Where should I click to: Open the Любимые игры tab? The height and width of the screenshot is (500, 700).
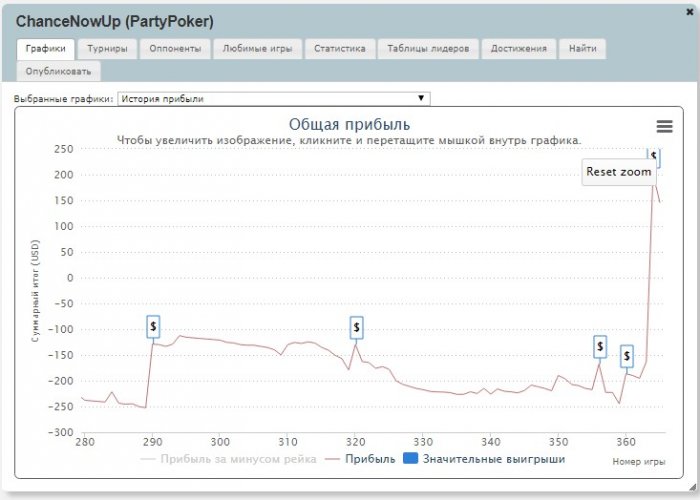pos(258,49)
